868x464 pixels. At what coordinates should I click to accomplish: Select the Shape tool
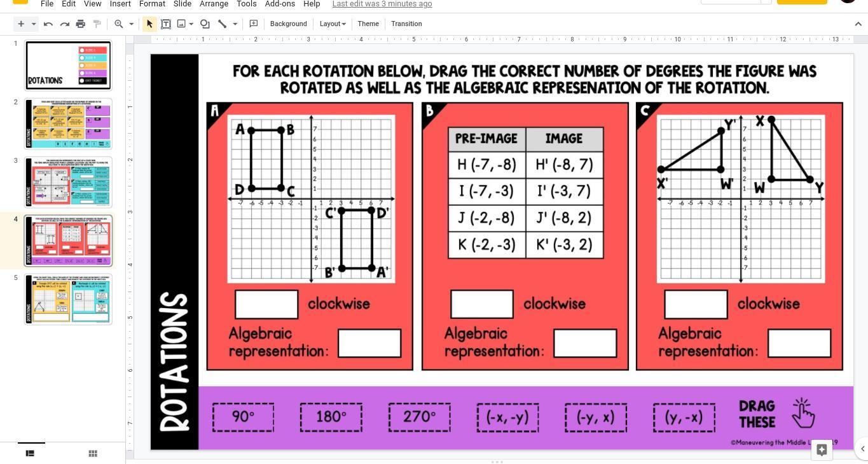205,24
